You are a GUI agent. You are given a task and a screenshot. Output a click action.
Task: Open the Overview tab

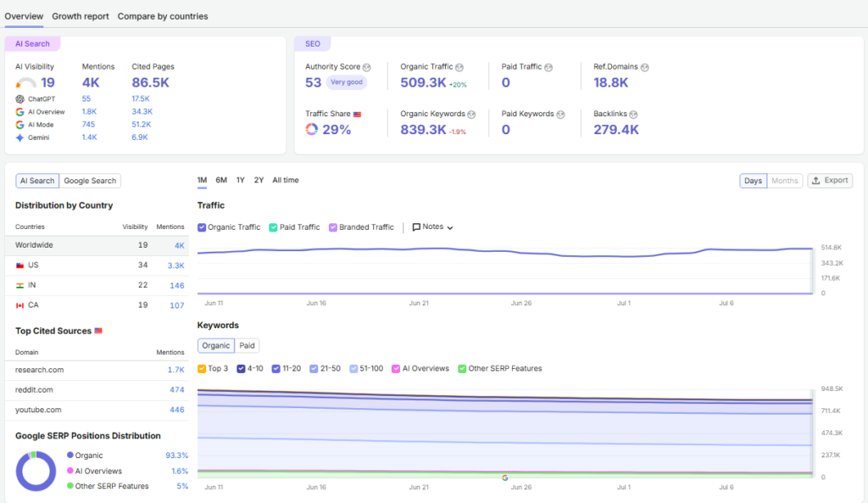click(x=24, y=17)
